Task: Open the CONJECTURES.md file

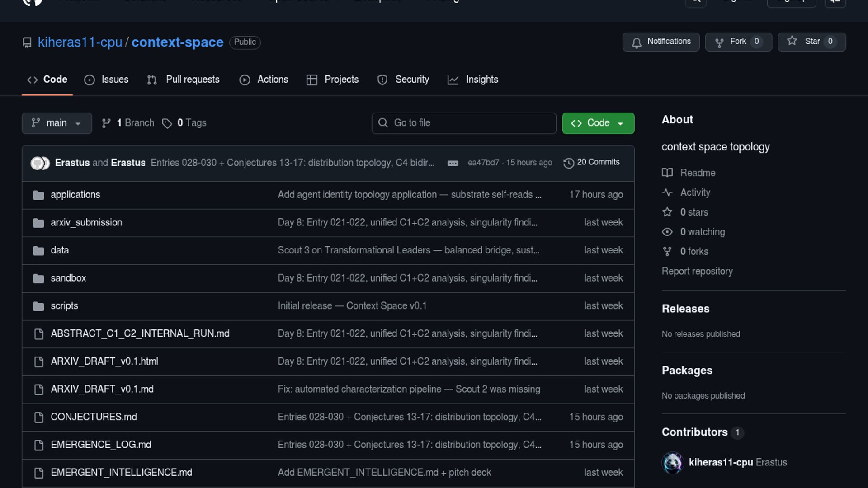Action: coord(94,417)
